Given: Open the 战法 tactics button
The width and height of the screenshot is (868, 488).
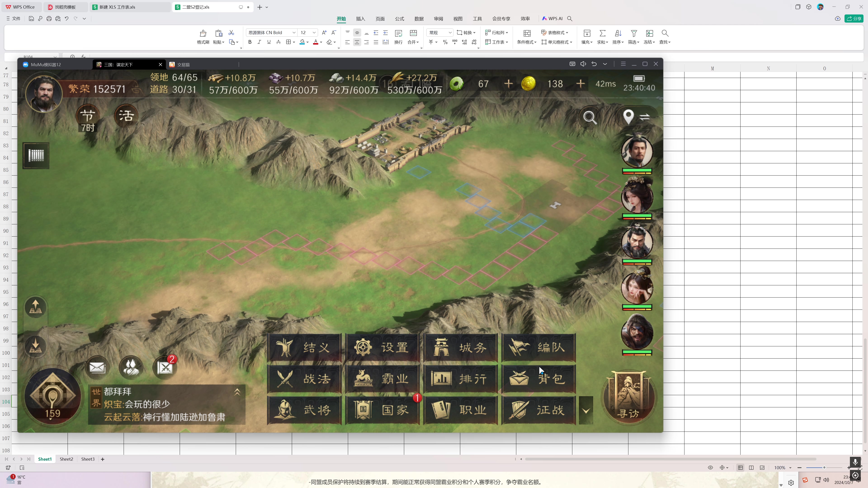Looking at the screenshot, I should pyautogui.click(x=304, y=379).
